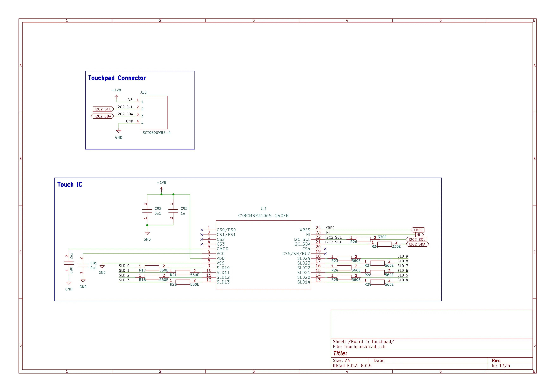
Task: Select the 'SLD 0' net label
Action: (124, 266)
